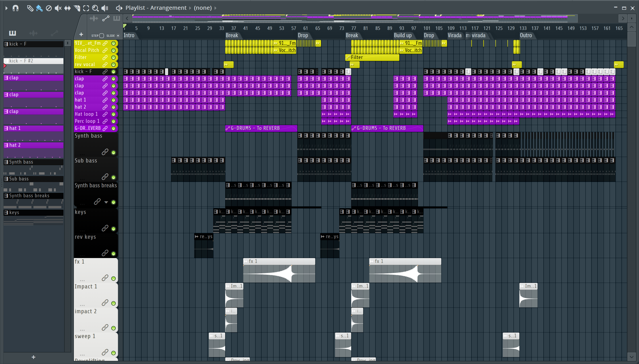
Task: Click the automation line icon above tracks
Action: tap(106, 18)
